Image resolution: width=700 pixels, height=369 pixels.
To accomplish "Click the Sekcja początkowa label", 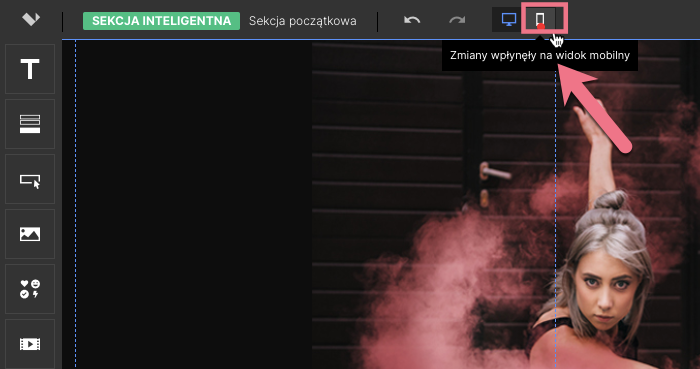I will pyautogui.click(x=303, y=21).
